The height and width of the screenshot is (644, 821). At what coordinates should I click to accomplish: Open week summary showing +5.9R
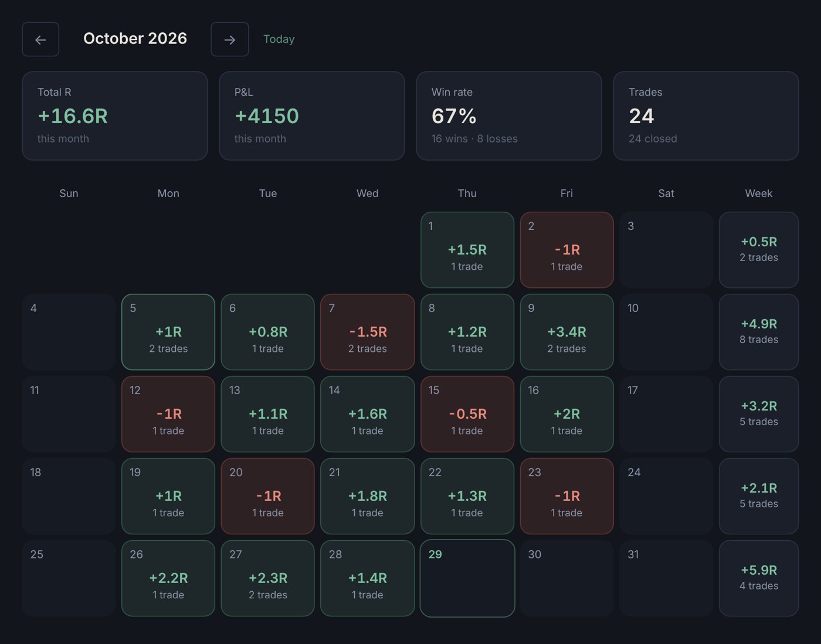pyautogui.click(x=759, y=578)
